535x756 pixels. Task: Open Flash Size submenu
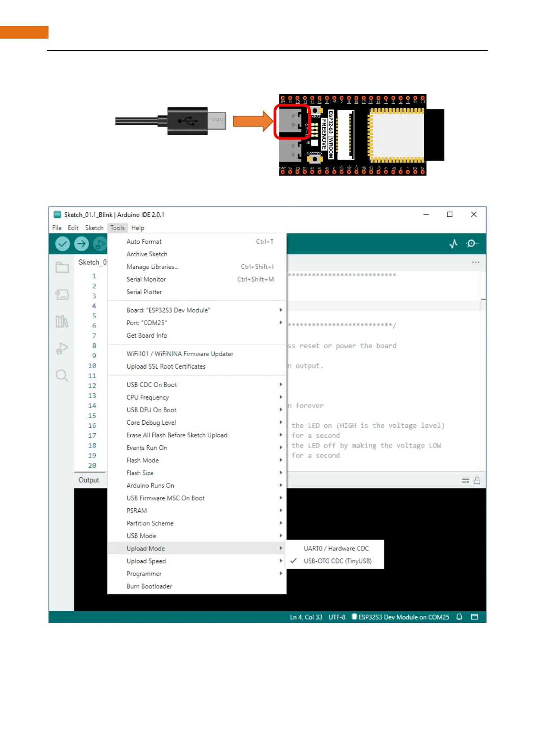click(197, 473)
